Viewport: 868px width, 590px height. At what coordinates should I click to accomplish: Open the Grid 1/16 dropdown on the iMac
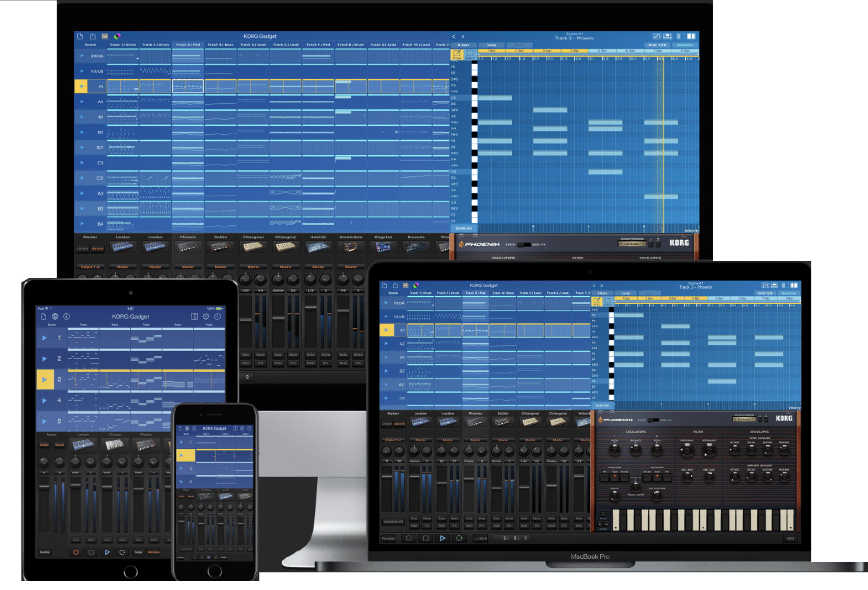click(x=657, y=45)
